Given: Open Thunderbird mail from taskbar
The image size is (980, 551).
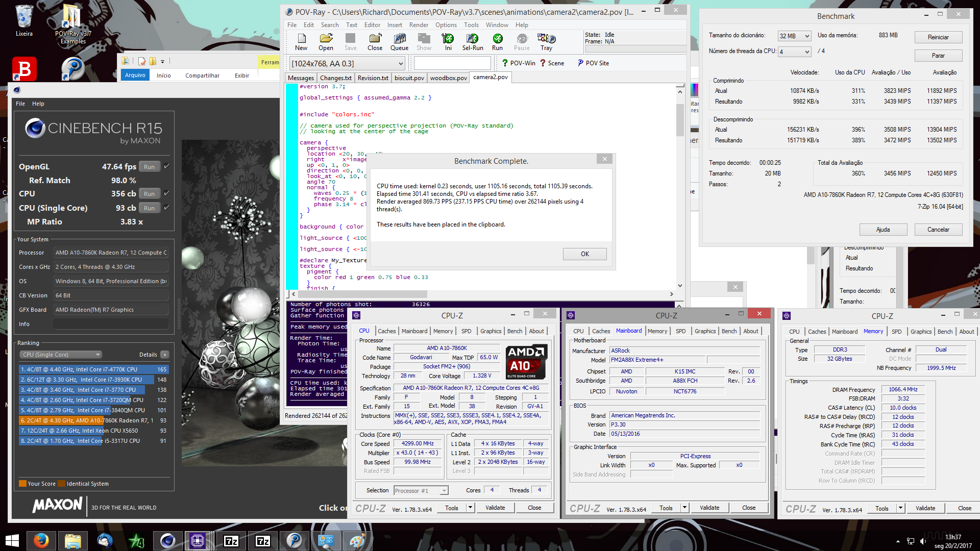Looking at the screenshot, I should pyautogui.click(x=105, y=540).
